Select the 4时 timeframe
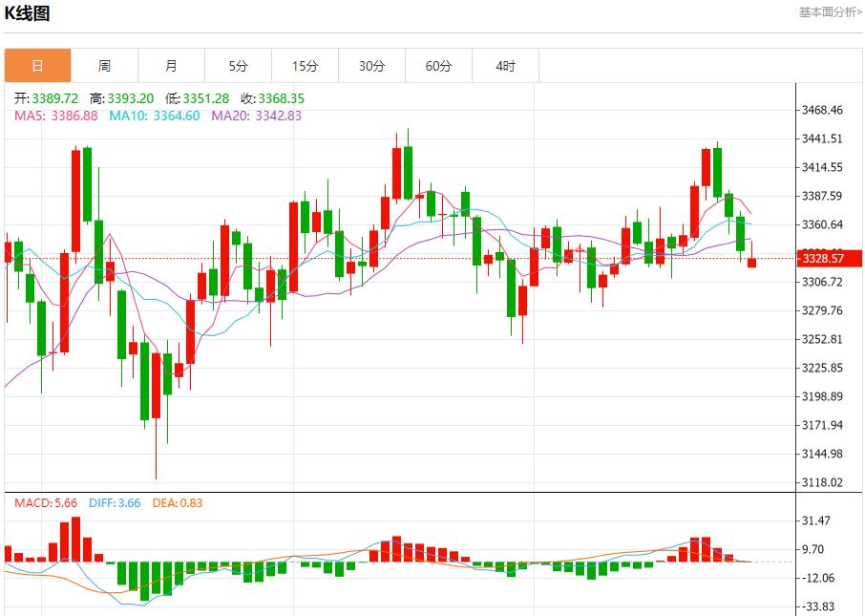 pos(505,66)
